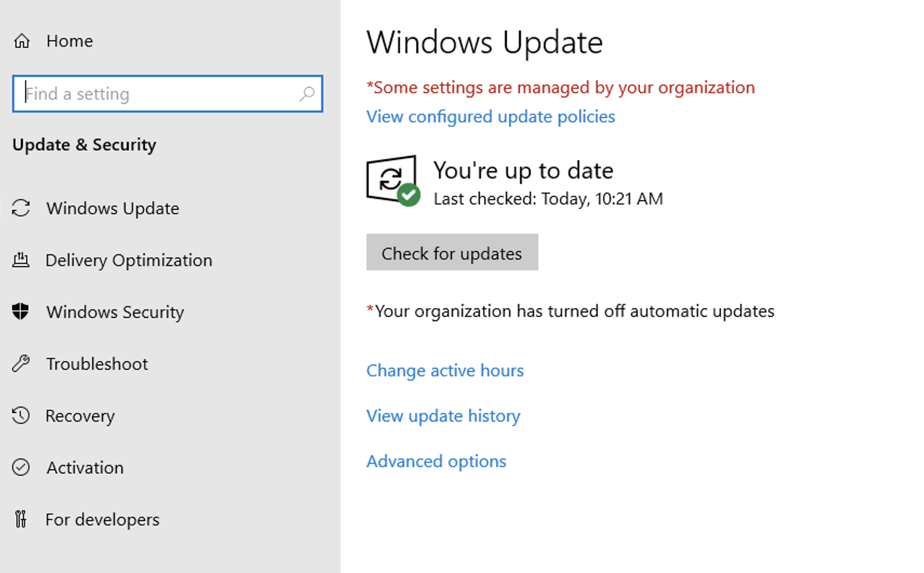924x573 pixels.
Task: Click the Home house icon
Action: click(x=22, y=41)
